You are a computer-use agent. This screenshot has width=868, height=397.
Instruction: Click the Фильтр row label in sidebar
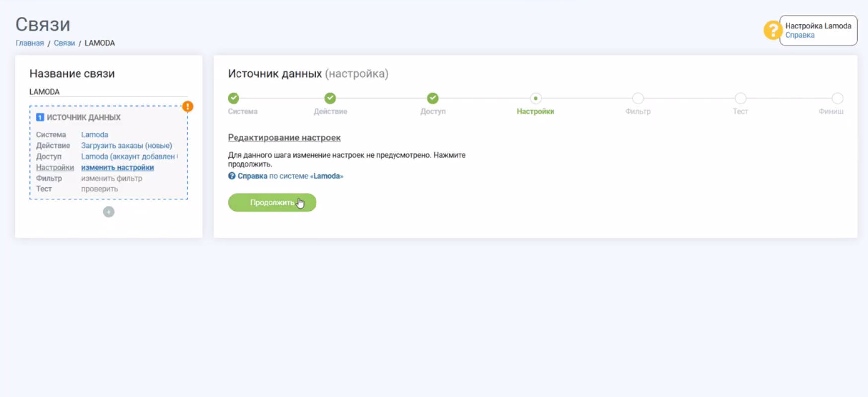tap(49, 178)
